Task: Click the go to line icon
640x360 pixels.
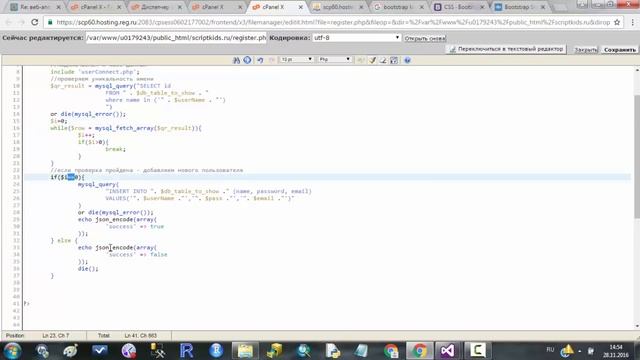Action: click(247, 60)
